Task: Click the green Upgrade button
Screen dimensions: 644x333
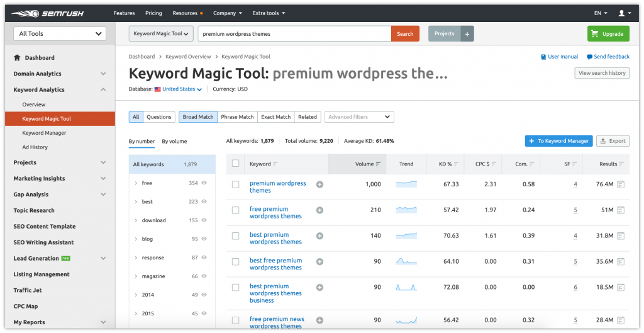Action: click(608, 34)
